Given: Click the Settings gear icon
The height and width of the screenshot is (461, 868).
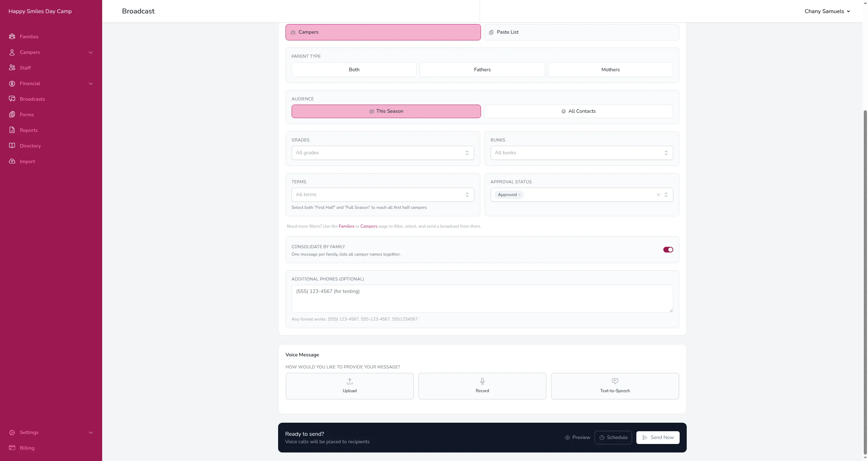Looking at the screenshot, I should click(12, 432).
